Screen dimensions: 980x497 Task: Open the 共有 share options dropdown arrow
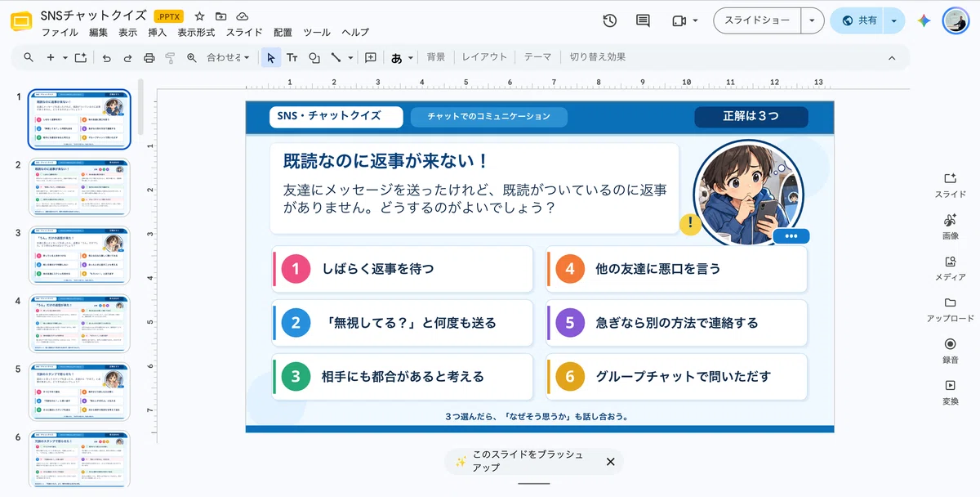pyautogui.click(x=894, y=20)
